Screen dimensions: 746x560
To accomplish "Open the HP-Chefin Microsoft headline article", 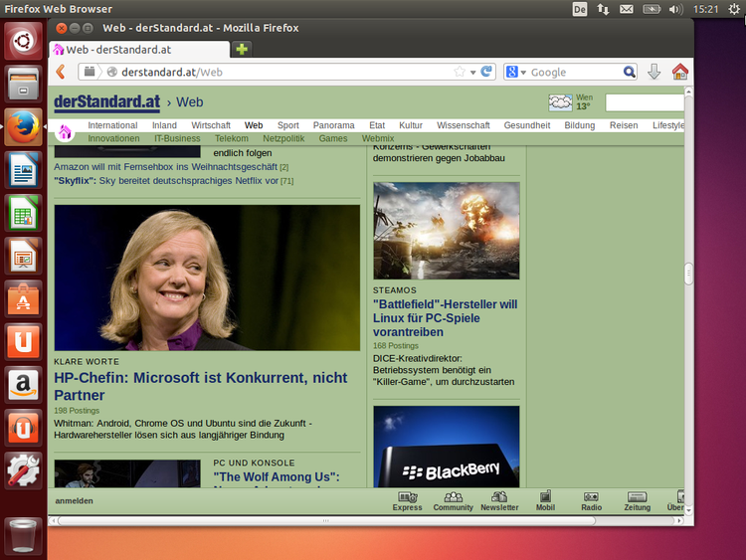I will (x=200, y=386).
